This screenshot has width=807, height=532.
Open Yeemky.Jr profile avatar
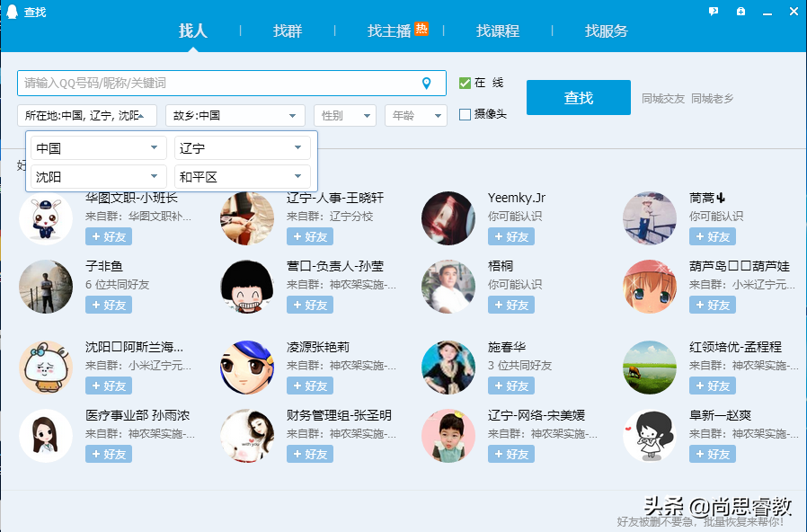(448, 218)
